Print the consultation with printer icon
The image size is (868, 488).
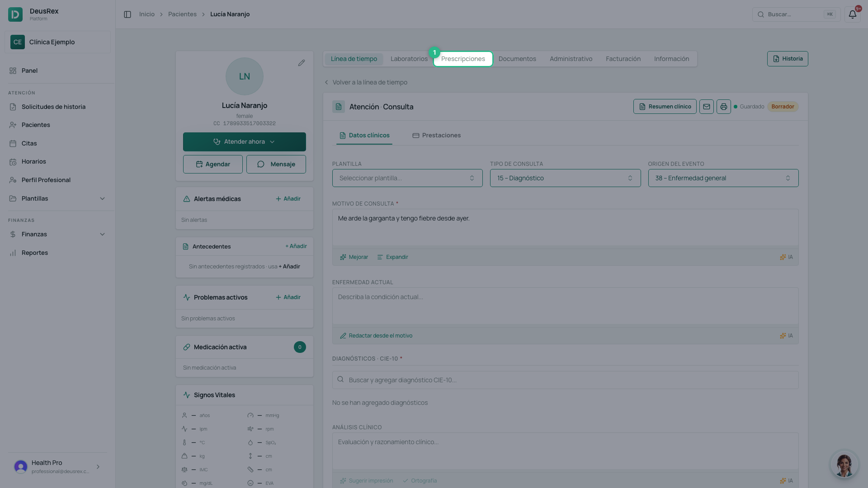point(724,107)
